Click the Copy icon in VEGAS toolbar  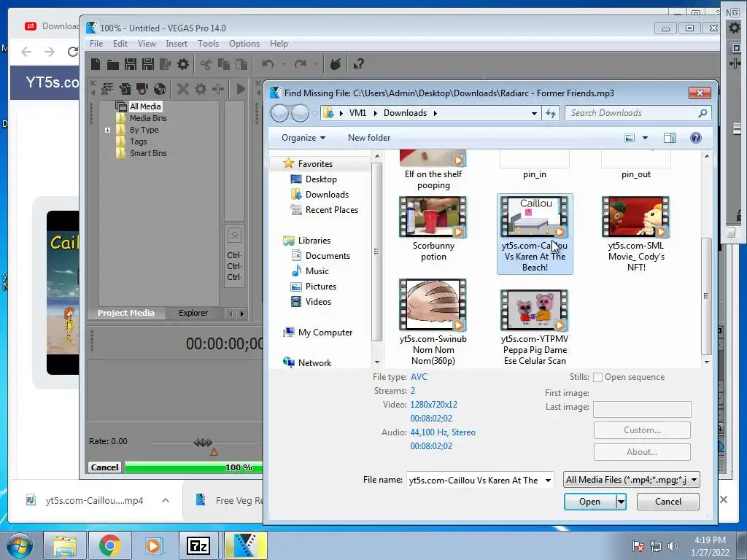(223, 64)
